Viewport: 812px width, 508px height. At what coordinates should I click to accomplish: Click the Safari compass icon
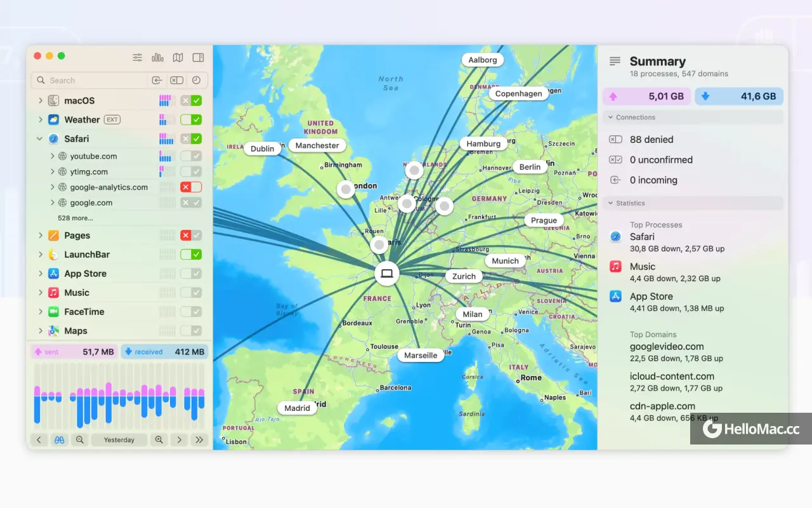pos(53,138)
